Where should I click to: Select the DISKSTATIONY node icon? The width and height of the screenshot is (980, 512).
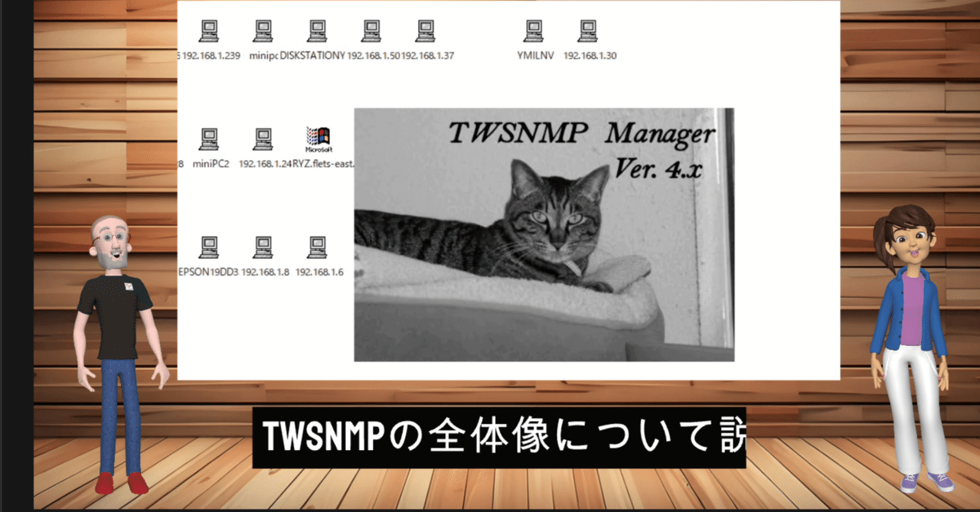pos(316,31)
